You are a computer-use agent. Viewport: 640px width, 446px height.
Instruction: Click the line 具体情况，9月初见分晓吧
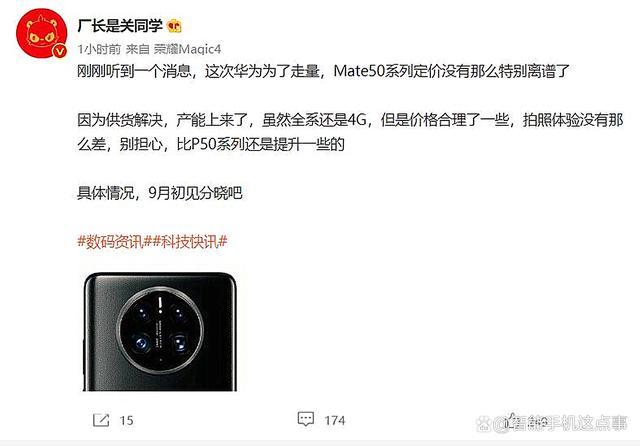pyautogui.click(x=160, y=193)
